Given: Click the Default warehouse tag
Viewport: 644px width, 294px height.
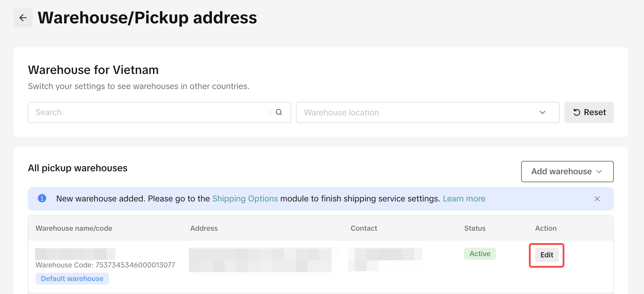Looking at the screenshot, I should click(72, 279).
